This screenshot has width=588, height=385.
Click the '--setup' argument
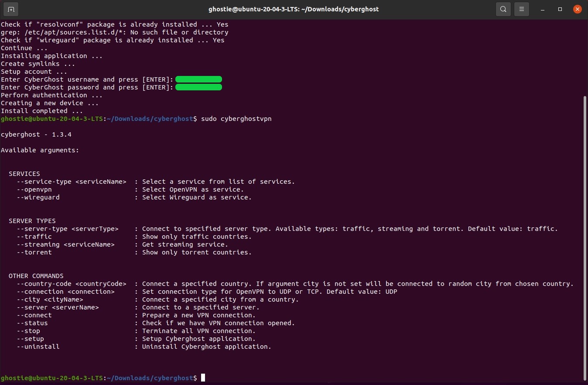pos(31,339)
